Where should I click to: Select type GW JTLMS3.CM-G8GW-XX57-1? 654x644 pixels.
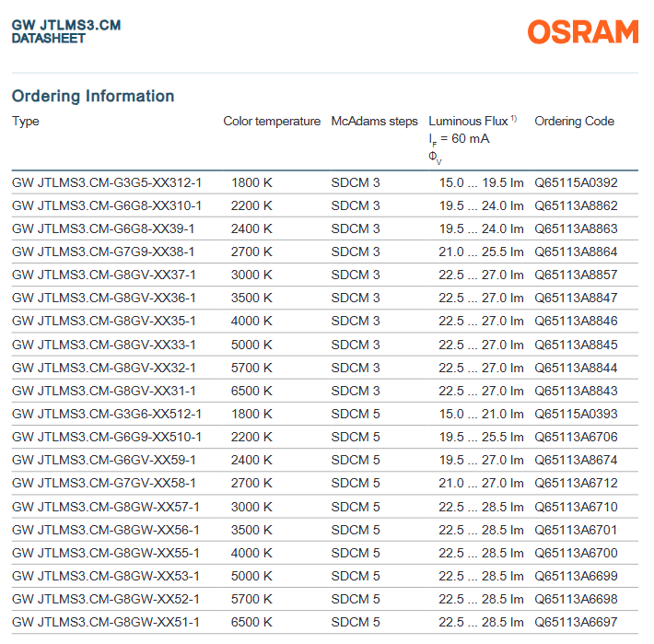tap(106, 507)
